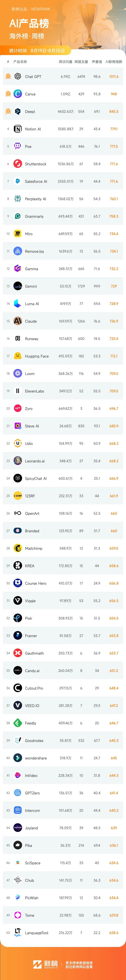The height and width of the screenshot is (980, 126).
Task: Select the ElevenLabs pause-style icon
Action: [18, 391]
